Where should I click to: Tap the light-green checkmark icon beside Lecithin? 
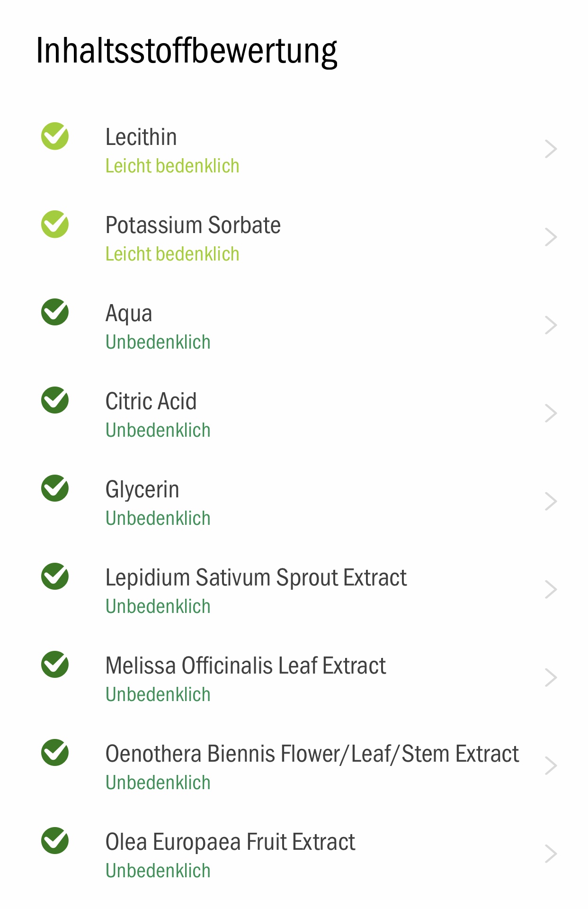(55, 136)
